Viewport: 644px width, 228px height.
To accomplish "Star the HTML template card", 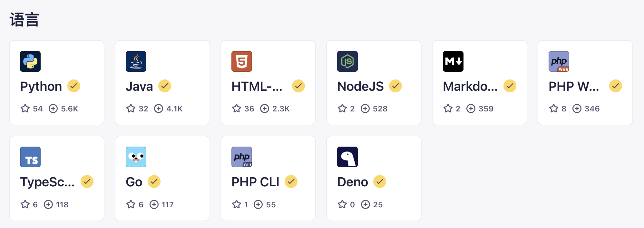I will [237, 109].
